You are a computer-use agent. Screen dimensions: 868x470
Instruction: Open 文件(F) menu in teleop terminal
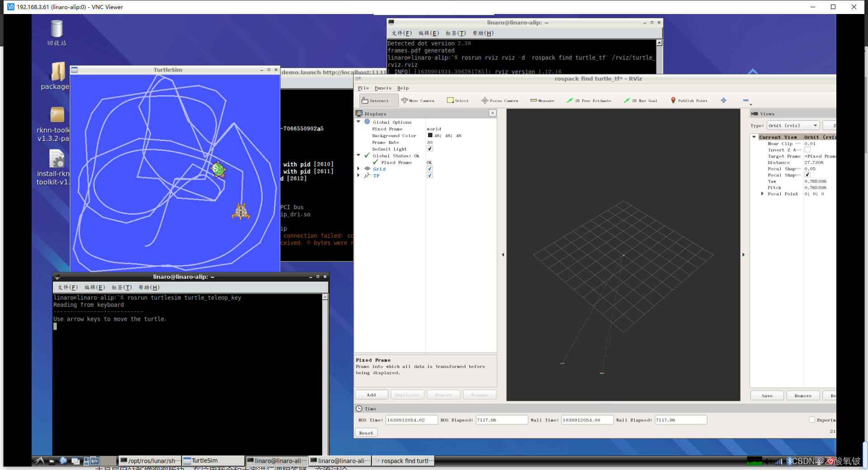click(68, 287)
